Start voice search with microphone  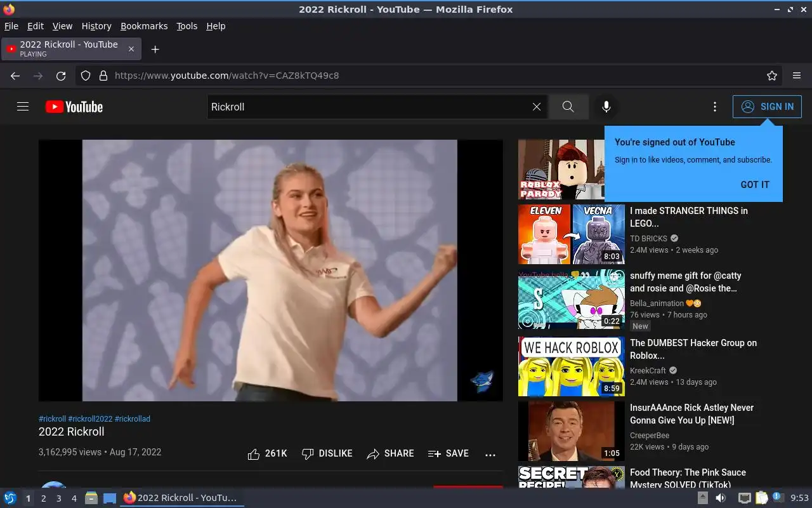coord(606,107)
